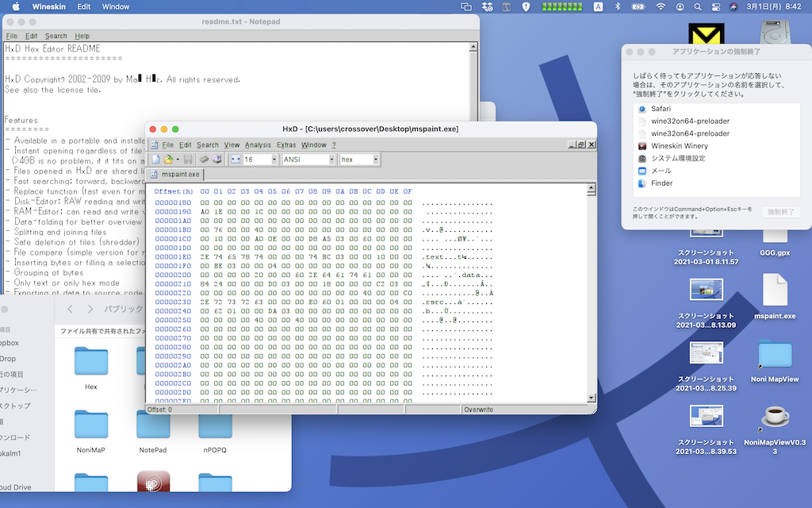Open Spotlight search in the menu bar
The image size is (812, 508).
click(698, 6)
